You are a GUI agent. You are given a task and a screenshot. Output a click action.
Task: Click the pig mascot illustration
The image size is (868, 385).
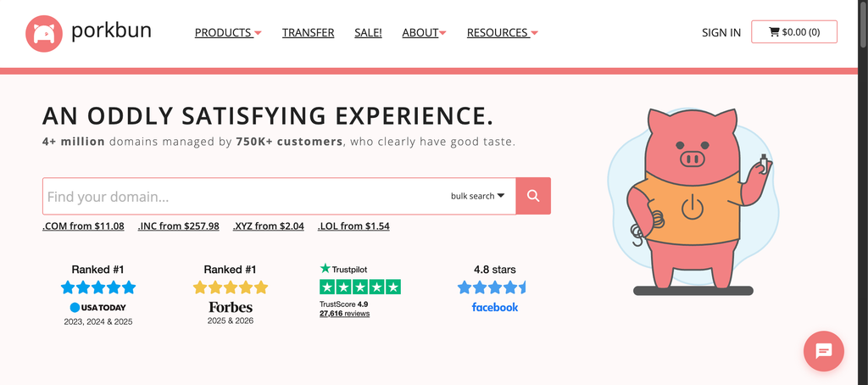pyautogui.click(x=693, y=201)
